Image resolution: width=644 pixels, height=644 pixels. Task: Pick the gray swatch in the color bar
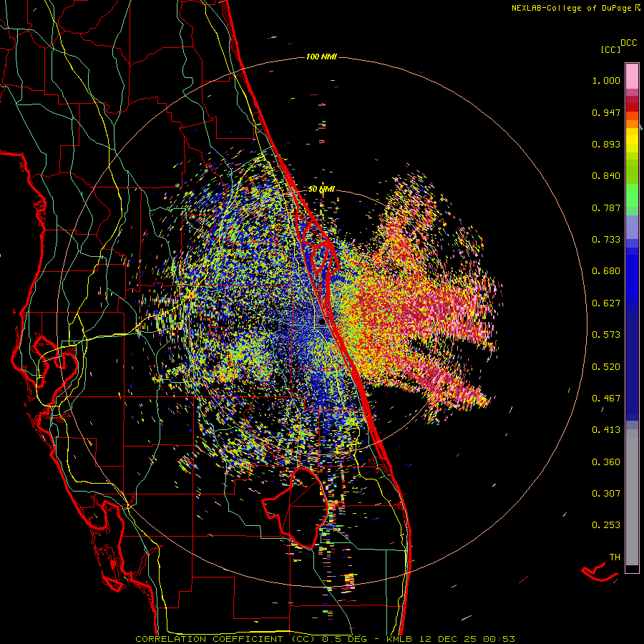(632, 497)
